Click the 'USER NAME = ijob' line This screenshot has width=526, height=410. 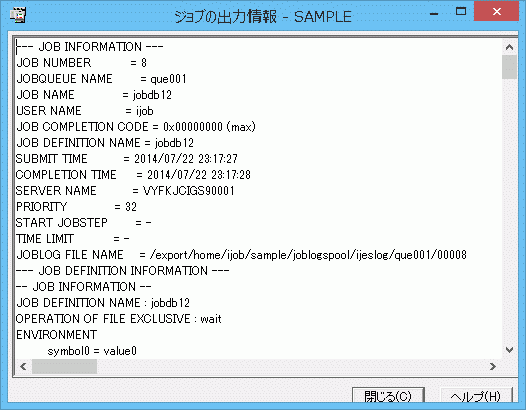pyautogui.click(x=85, y=111)
